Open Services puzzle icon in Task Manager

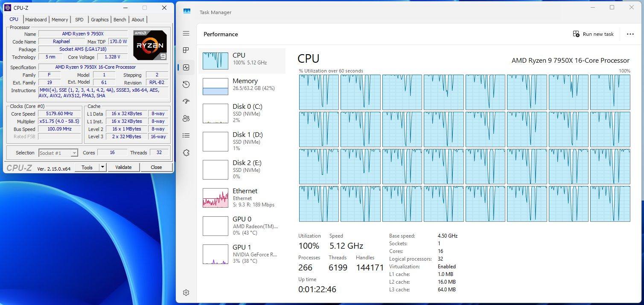[186, 153]
